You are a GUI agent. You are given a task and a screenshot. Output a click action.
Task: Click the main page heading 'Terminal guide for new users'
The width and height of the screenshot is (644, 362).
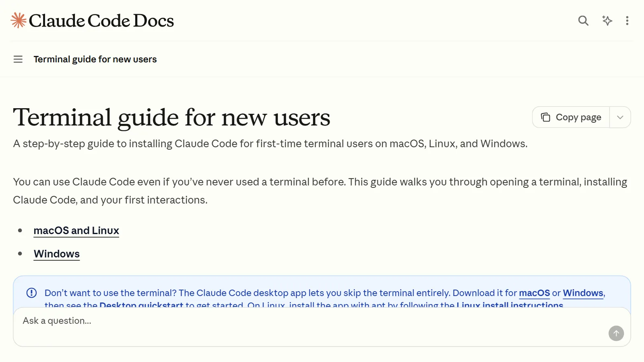pyautogui.click(x=171, y=117)
